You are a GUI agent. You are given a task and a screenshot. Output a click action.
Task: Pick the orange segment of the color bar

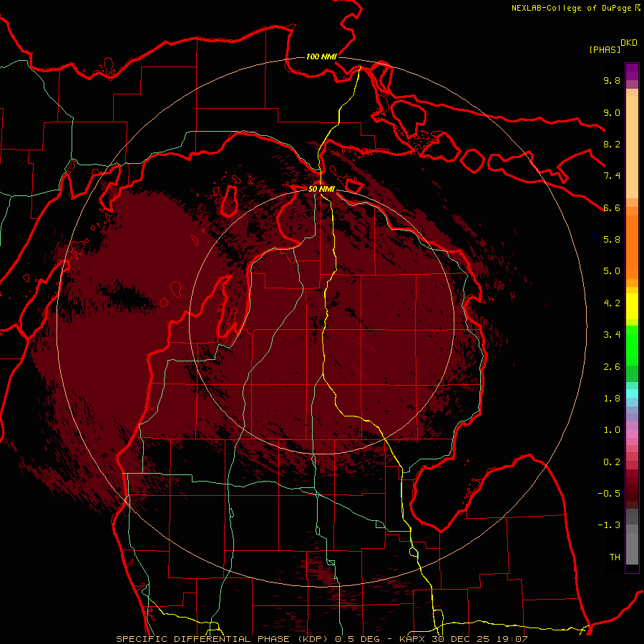(x=632, y=246)
